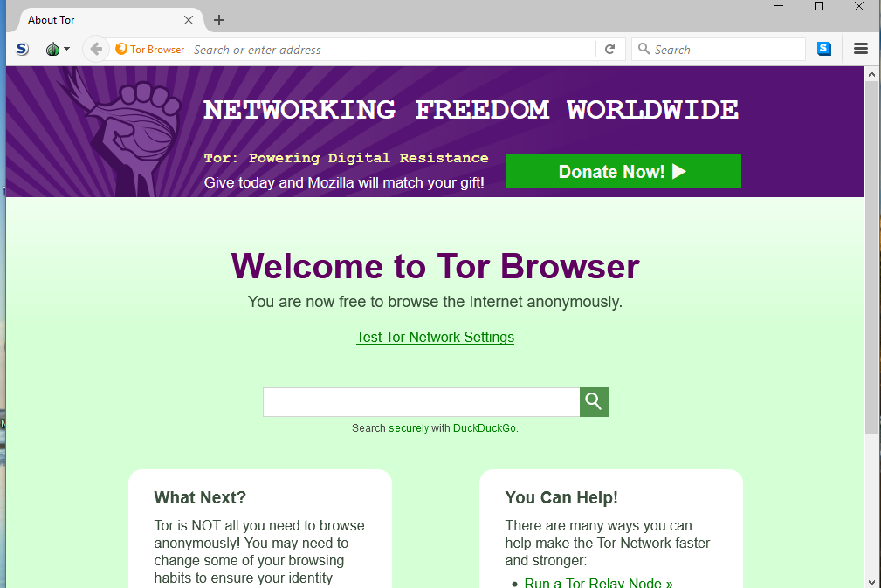Open the DuckDuckGo link
881x588 pixels.
485,428
